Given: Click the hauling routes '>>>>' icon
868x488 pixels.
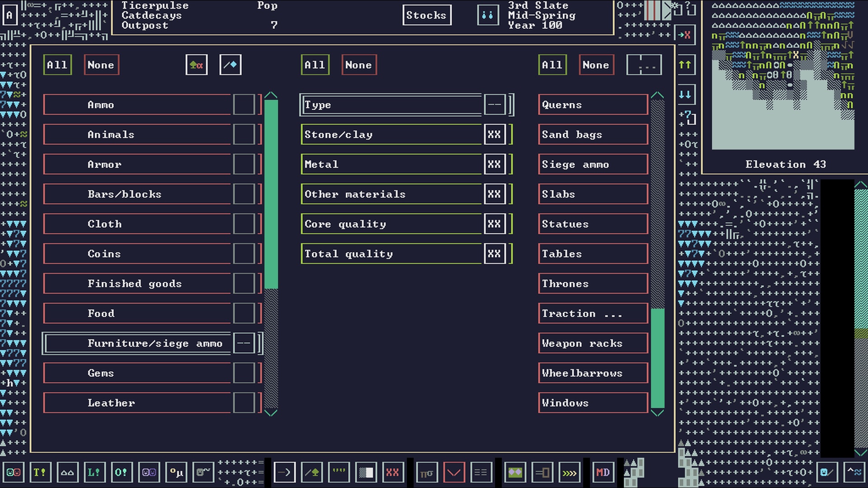Looking at the screenshot, I should pos(569,472).
